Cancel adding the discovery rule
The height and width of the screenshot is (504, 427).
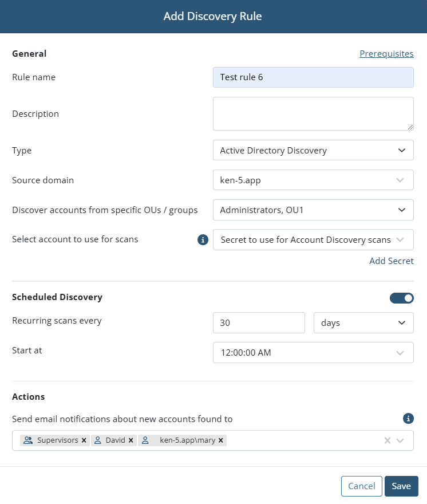(361, 486)
